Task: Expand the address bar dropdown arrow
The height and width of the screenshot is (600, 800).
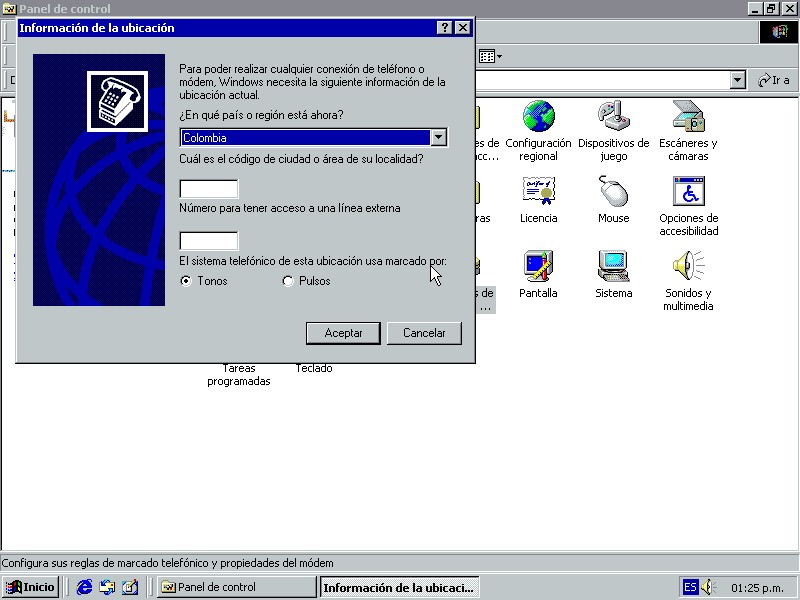Action: tap(737, 80)
